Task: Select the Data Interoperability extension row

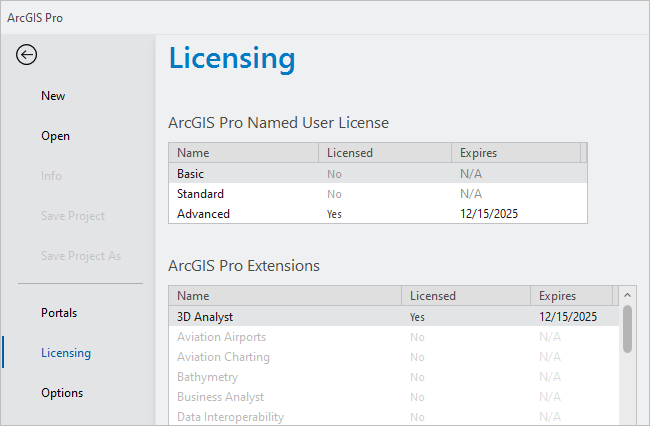Action: pyautogui.click(x=394, y=416)
